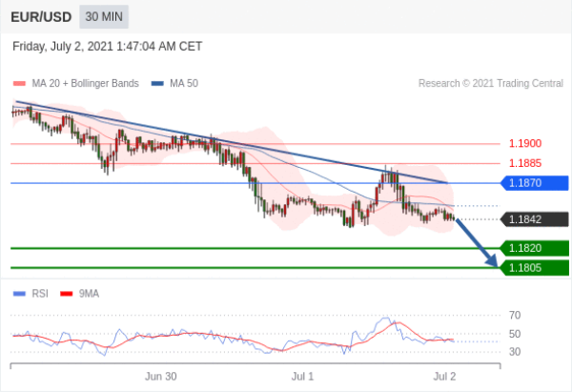The height and width of the screenshot is (392, 572).
Task: Click the blue 1.1870 pivot price tag
Action: point(535,183)
